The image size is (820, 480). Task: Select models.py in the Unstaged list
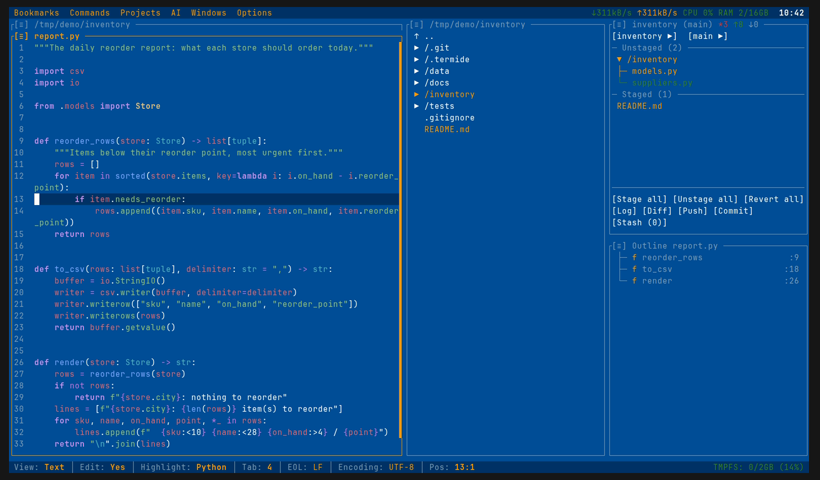(x=654, y=71)
